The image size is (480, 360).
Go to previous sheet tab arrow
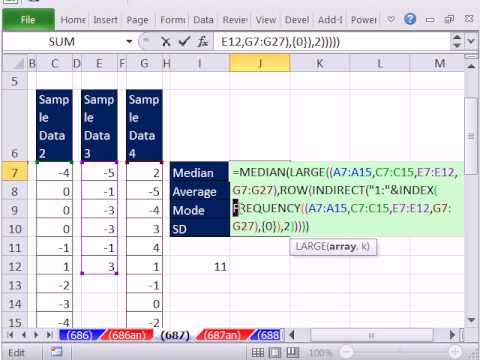click(x=24, y=335)
